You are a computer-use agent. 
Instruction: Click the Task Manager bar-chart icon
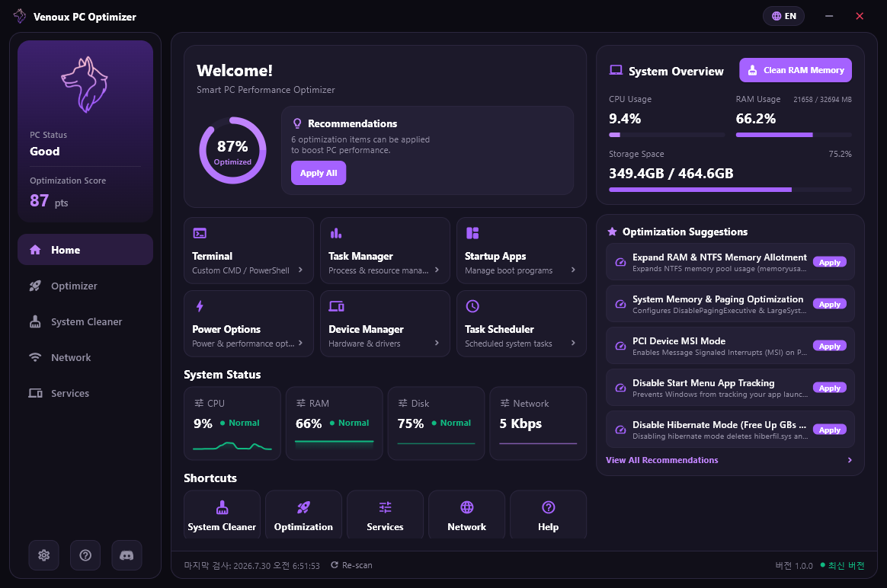(336, 233)
